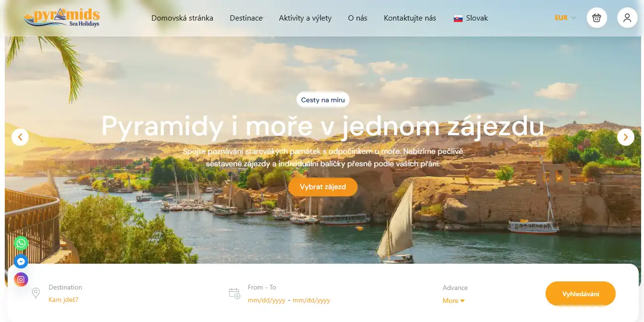Go to Domovská stránka
The image size is (644, 322).
[182, 18]
